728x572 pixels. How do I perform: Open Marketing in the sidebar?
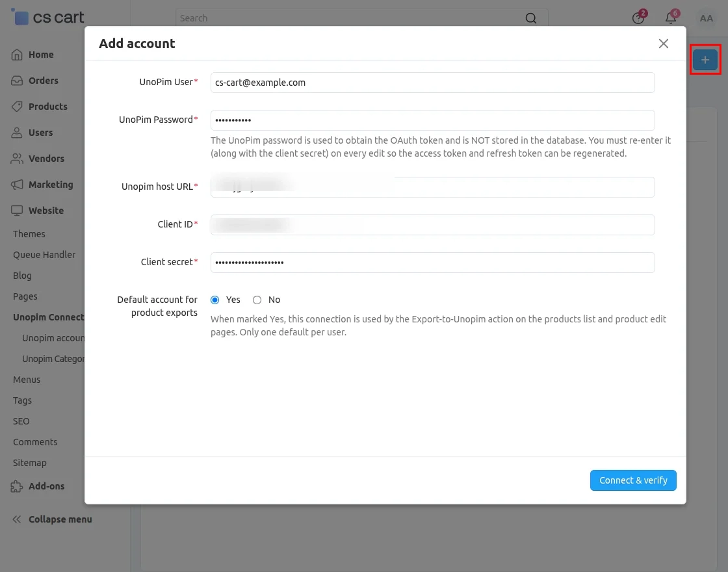(51, 185)
